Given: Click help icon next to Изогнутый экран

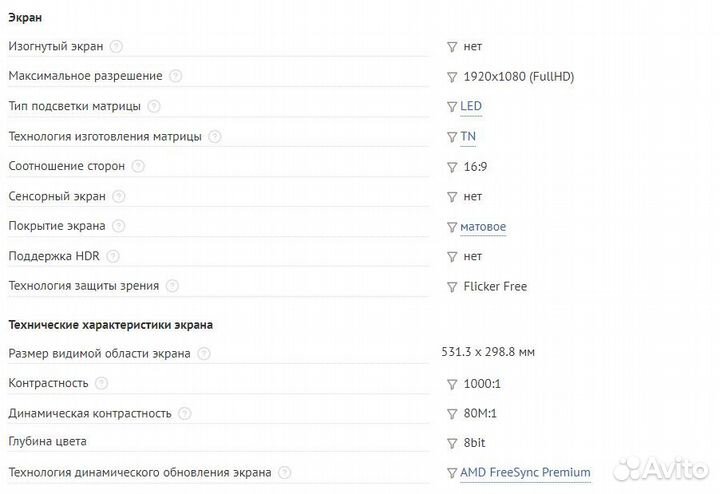Looking at the screenshot, I should [x=117, y=46].
